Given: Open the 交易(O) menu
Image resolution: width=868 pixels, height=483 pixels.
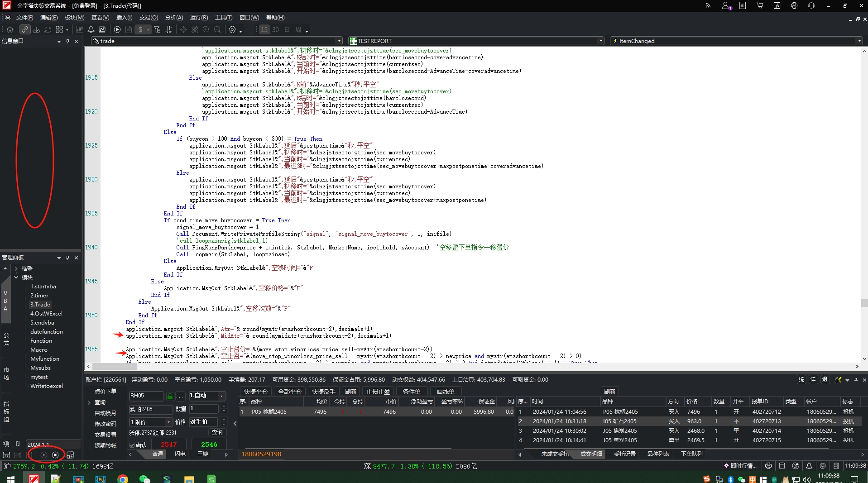Looking at the screenshot, I should click(x=149, y=18).
